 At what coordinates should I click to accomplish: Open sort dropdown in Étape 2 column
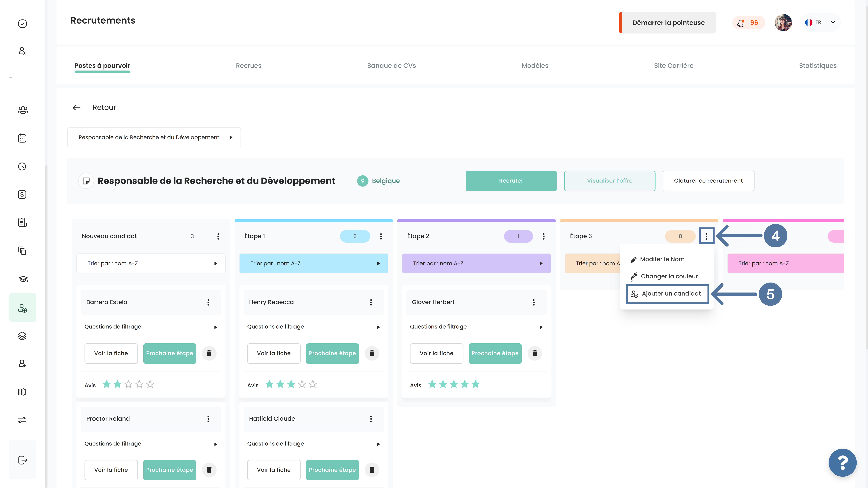(x=476, y=263)
